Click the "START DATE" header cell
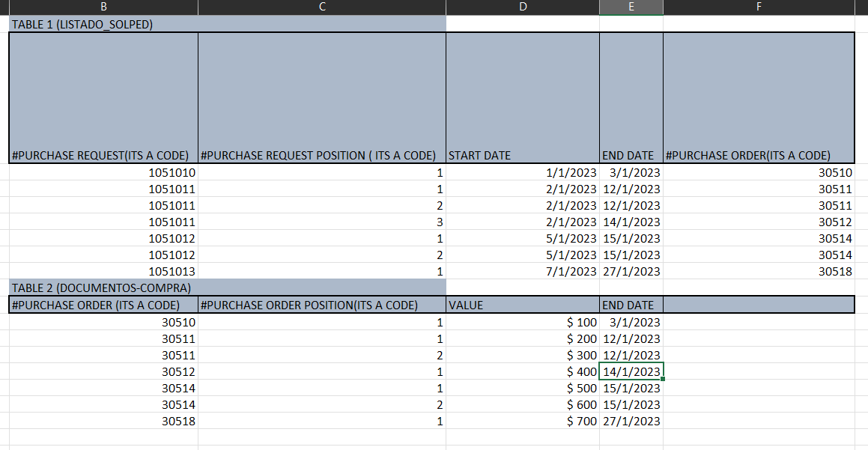 pos(523,97)
